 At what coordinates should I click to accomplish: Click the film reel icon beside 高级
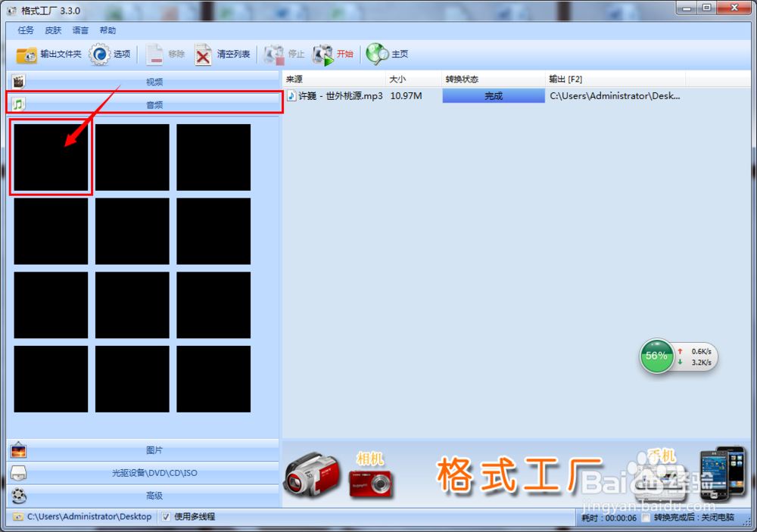point(18,496)
